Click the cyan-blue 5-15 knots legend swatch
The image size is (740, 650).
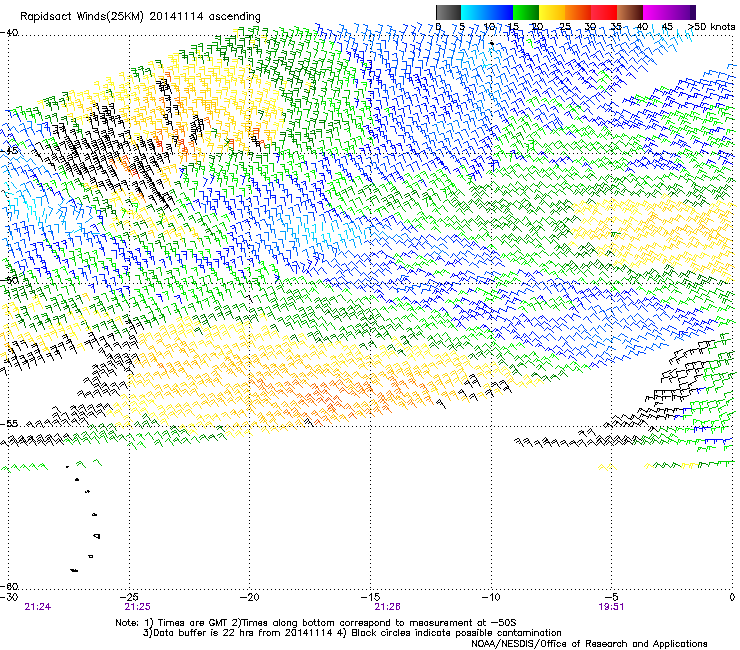(487, 12)
